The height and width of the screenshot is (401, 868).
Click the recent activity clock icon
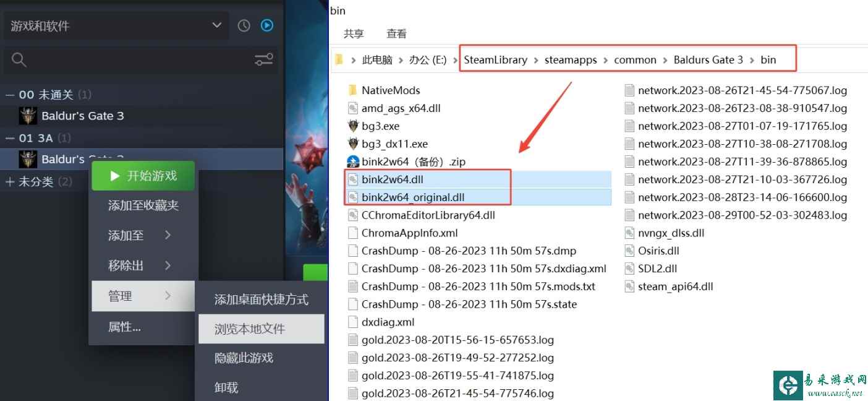(x=244, y=25)
